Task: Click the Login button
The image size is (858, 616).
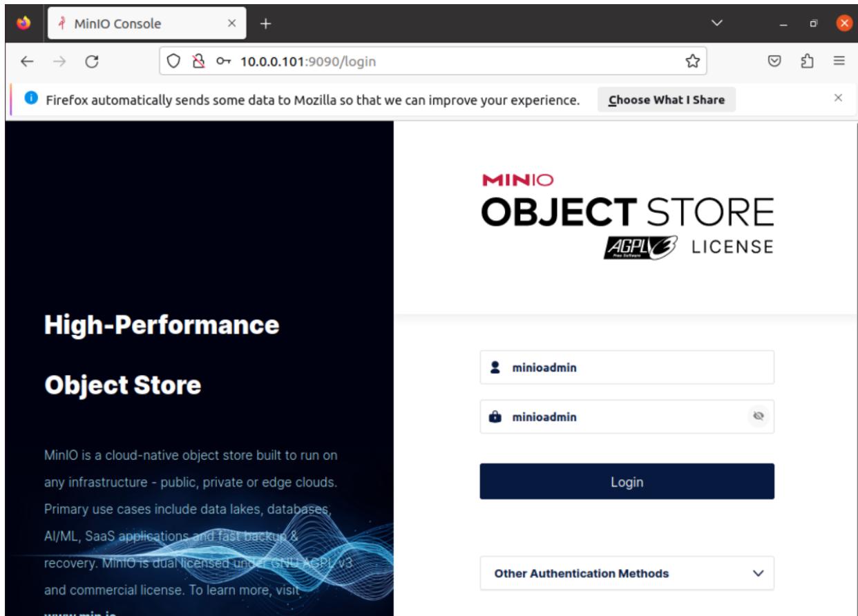Action: 627,481
